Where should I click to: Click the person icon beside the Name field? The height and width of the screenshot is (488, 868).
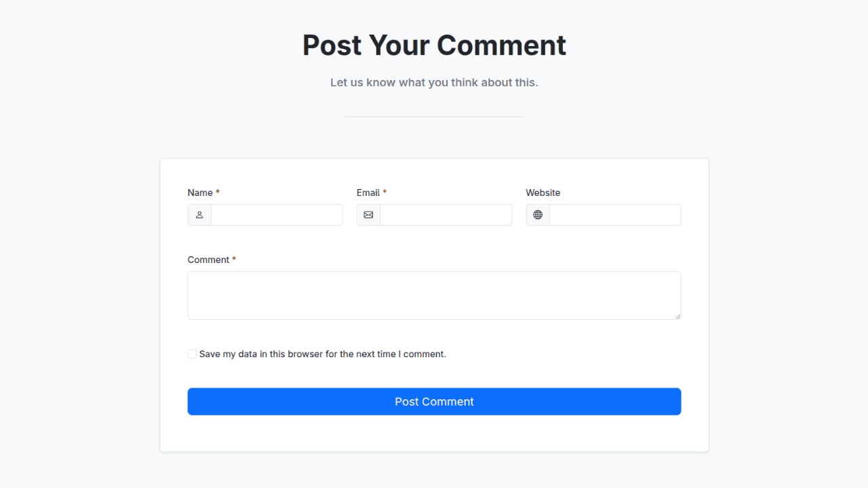pyautogui.click(x=199, y=214)
